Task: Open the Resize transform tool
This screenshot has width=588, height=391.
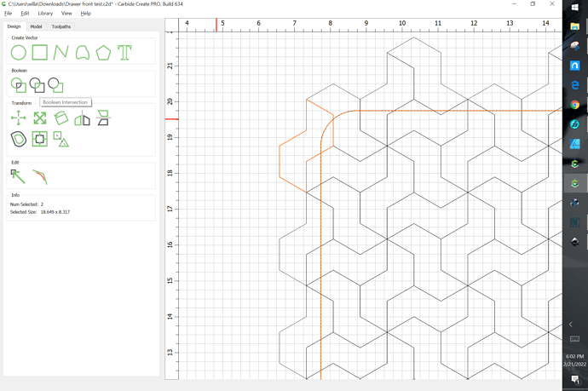Action: (x=40, y=118)
